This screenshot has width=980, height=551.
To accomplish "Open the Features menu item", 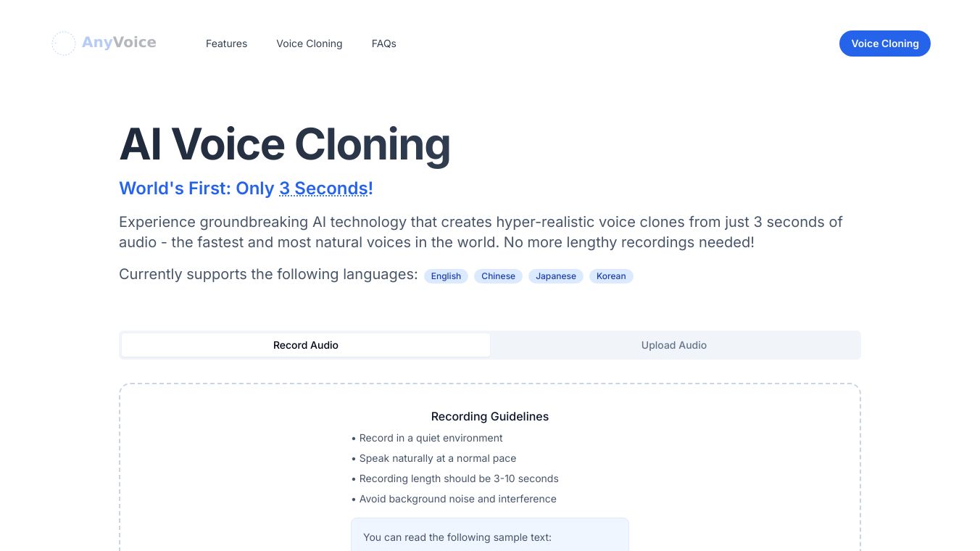I will 226,43.
